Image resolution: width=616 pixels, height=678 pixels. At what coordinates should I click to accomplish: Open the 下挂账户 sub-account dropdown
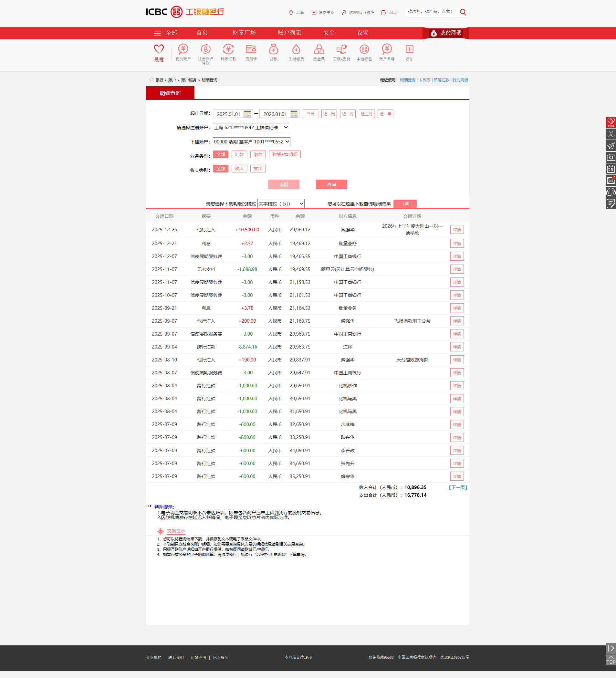click(252, 141)
